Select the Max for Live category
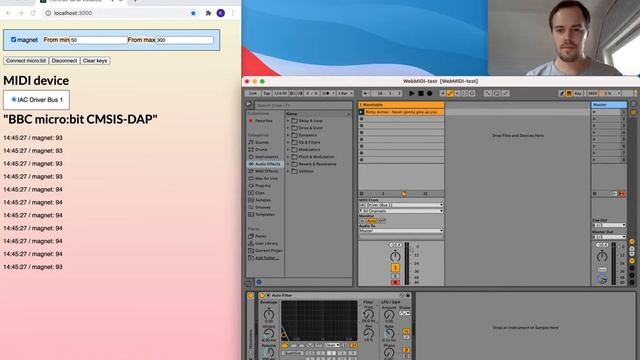 [x=266, y=178]
